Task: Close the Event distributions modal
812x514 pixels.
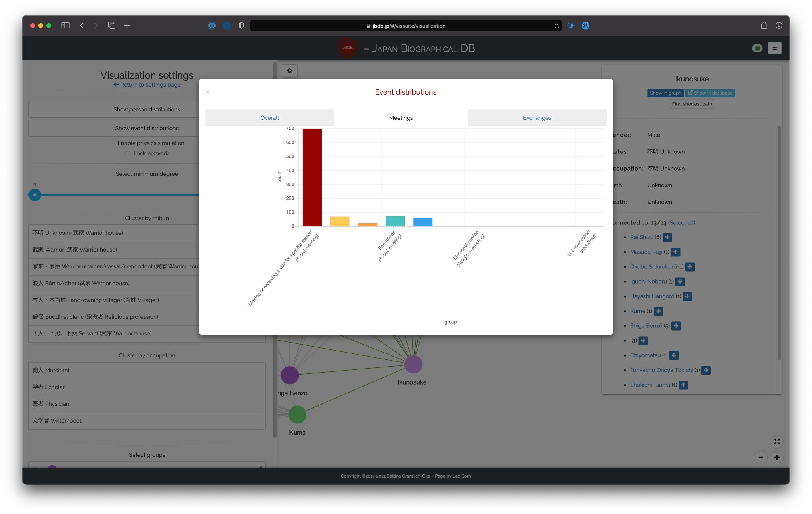Action: click(208, 92)
